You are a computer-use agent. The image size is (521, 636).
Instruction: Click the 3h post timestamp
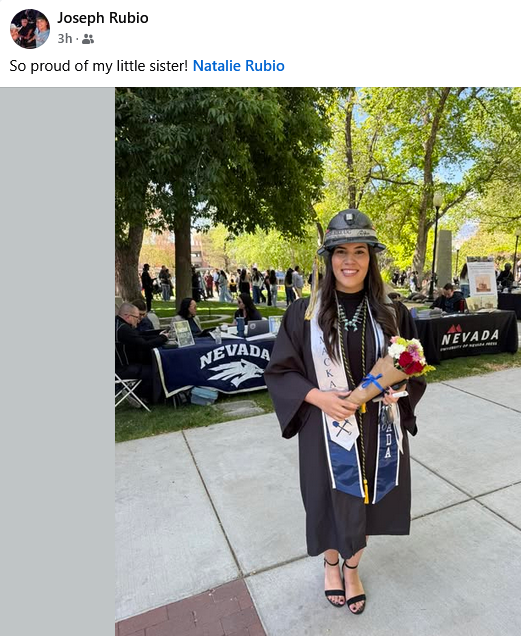(65, 39)
